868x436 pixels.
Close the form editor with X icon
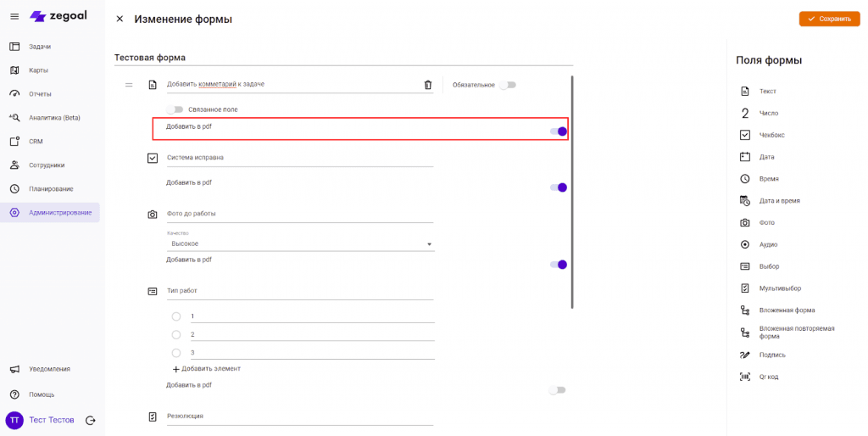click(x=120, y=19)
